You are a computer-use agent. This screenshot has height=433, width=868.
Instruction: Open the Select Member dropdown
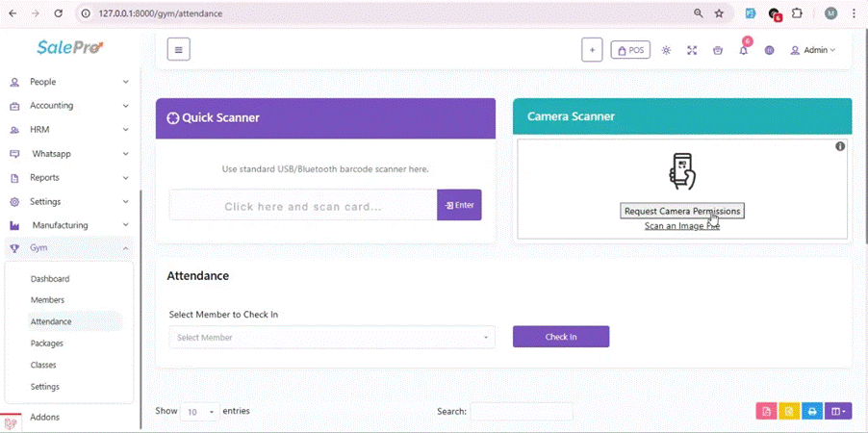pos(332,338)
